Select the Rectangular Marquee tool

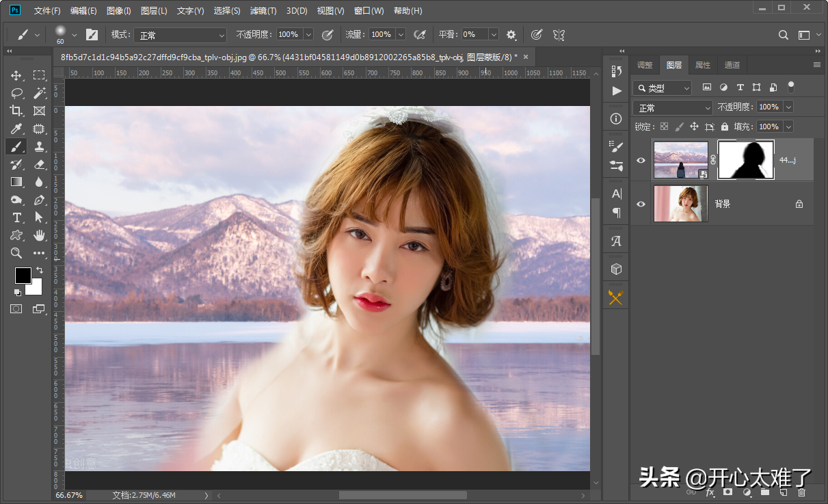(x=39, y=75)
